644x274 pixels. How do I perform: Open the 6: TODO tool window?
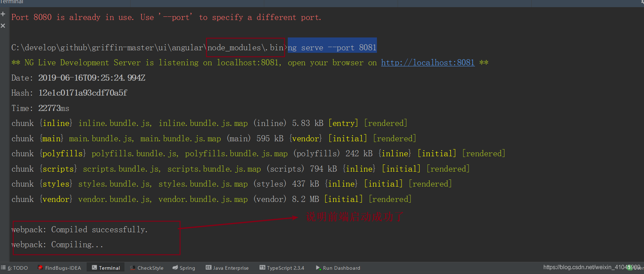15,268
